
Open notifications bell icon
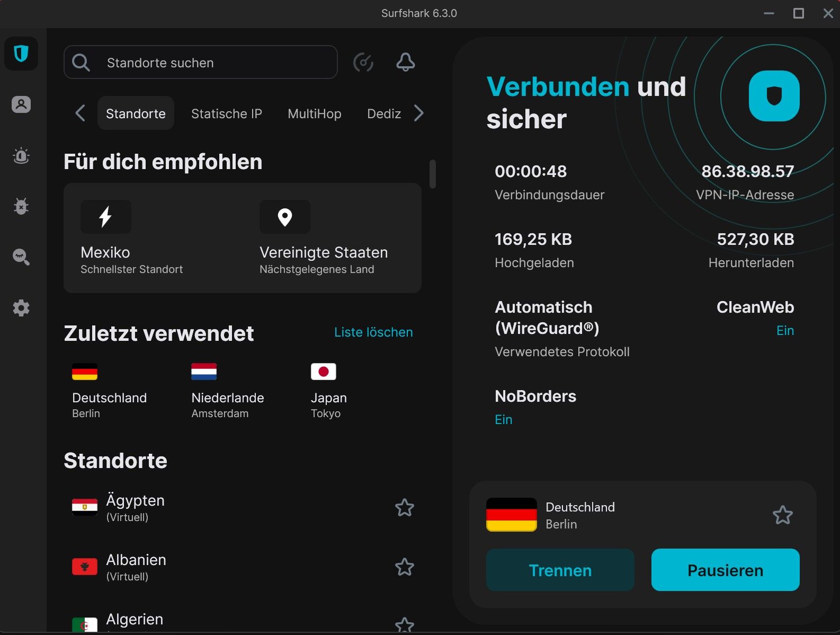(x=406, y=63)
